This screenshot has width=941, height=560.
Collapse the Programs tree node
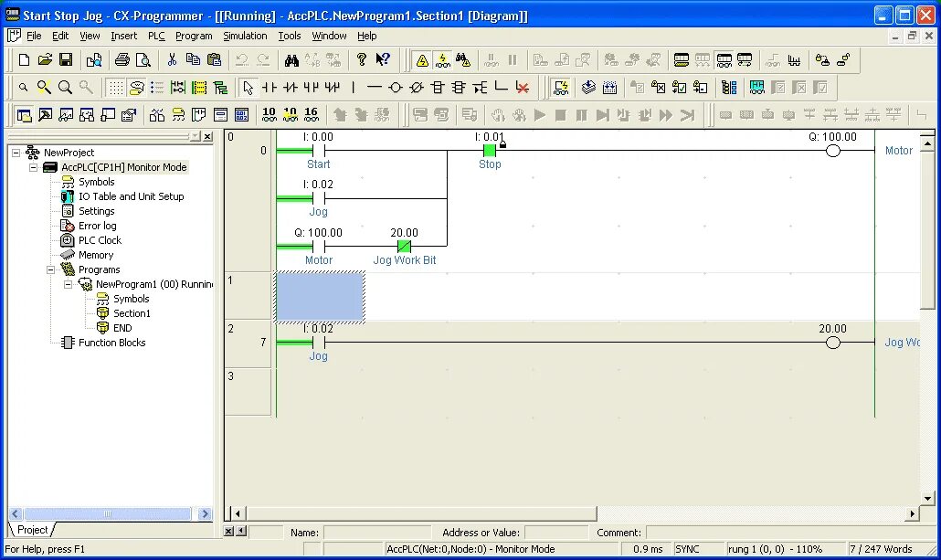pos(51,269)
